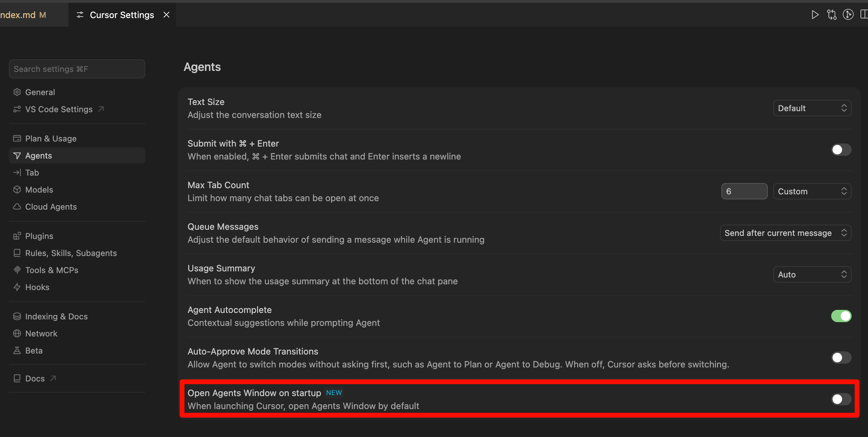Click the compare changes icon in the title bar

tap(832, 15)
